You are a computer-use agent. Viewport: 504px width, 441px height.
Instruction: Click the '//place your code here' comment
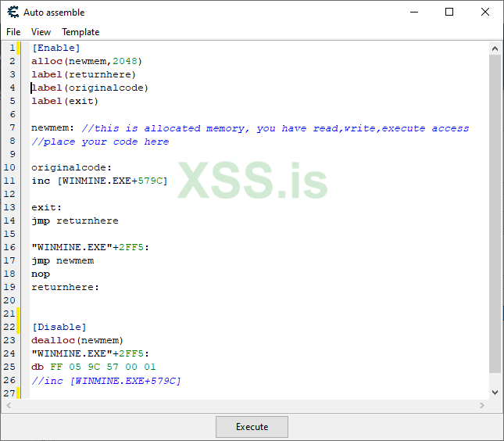100,142
